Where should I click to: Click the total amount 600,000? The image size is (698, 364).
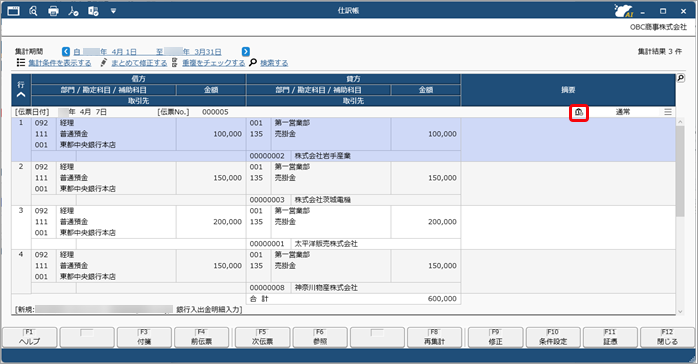click(442, 299)
